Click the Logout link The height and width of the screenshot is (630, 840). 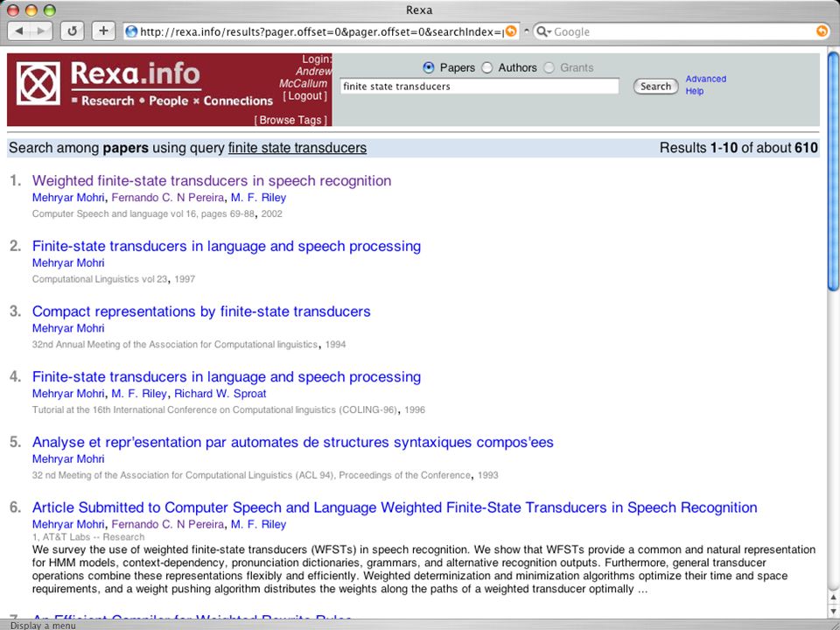click(304, 96)
